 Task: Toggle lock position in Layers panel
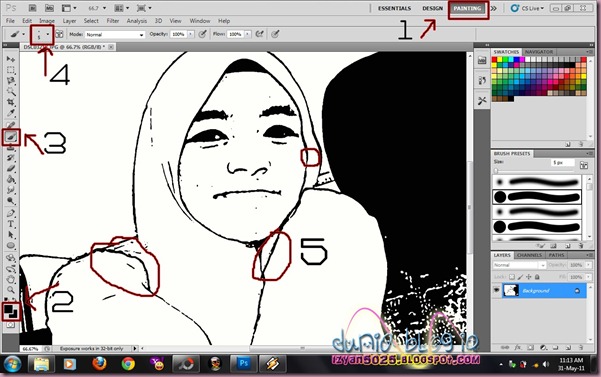click(x=529, y=277)
